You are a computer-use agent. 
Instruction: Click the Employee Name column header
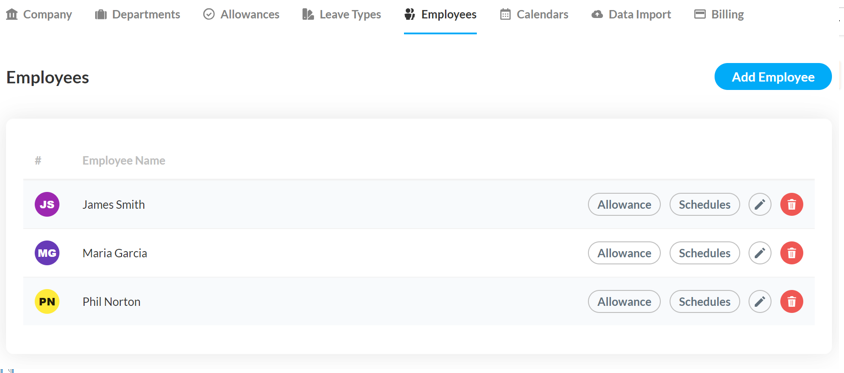coord(124,160)
